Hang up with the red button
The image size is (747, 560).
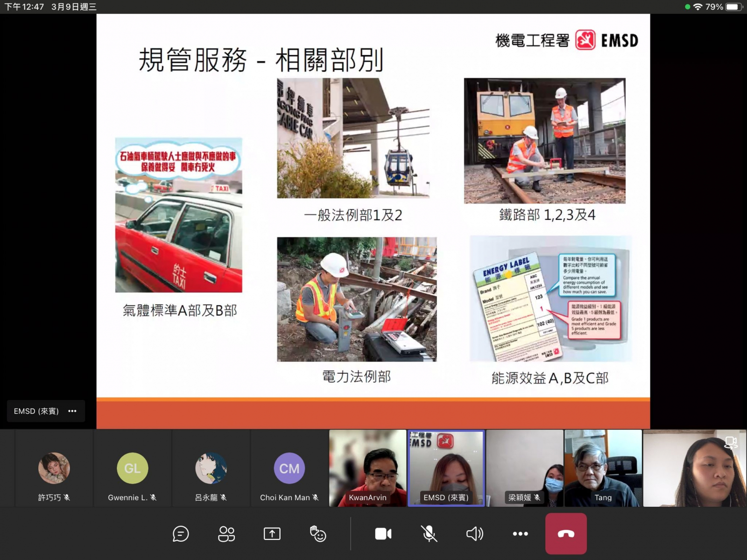(566, 534)
